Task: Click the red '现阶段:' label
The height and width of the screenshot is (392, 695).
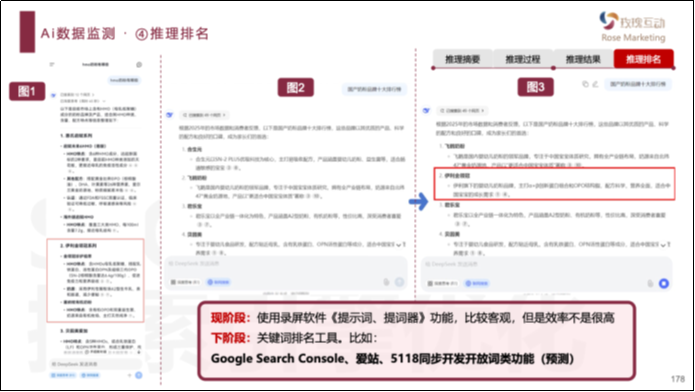Action: (230, 318)
